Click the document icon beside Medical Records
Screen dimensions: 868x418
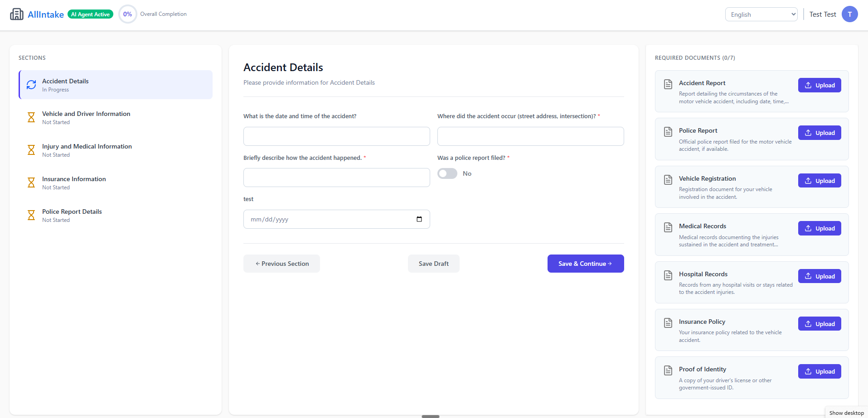click(668, 227)
